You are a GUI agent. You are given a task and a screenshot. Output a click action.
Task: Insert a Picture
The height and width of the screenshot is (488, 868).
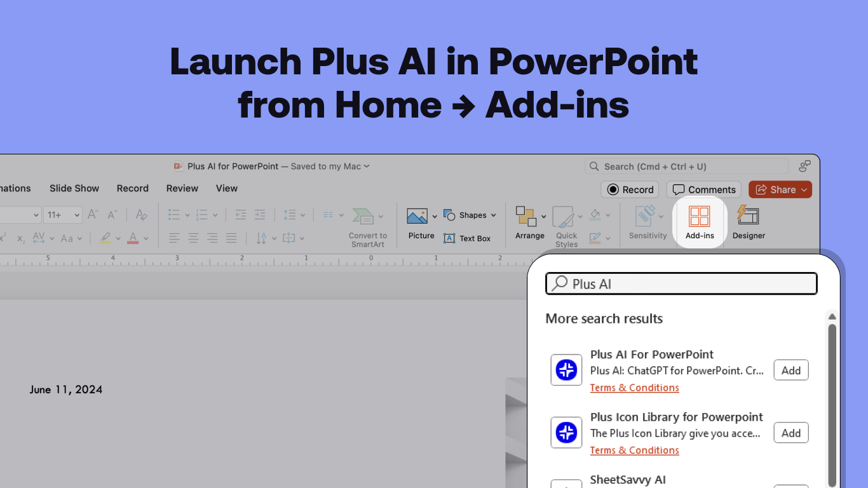coord(421,222)
